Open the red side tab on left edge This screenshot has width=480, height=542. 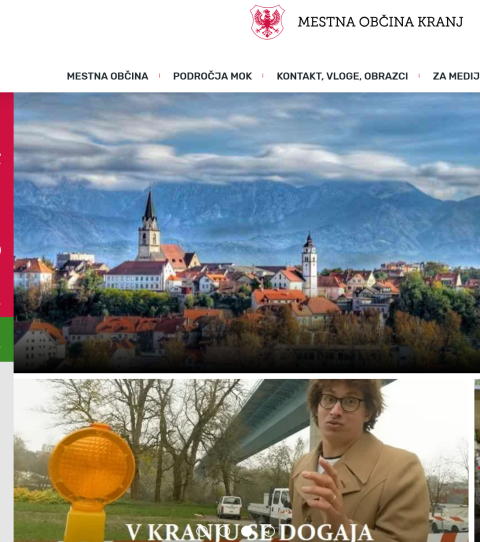(7, 204)
